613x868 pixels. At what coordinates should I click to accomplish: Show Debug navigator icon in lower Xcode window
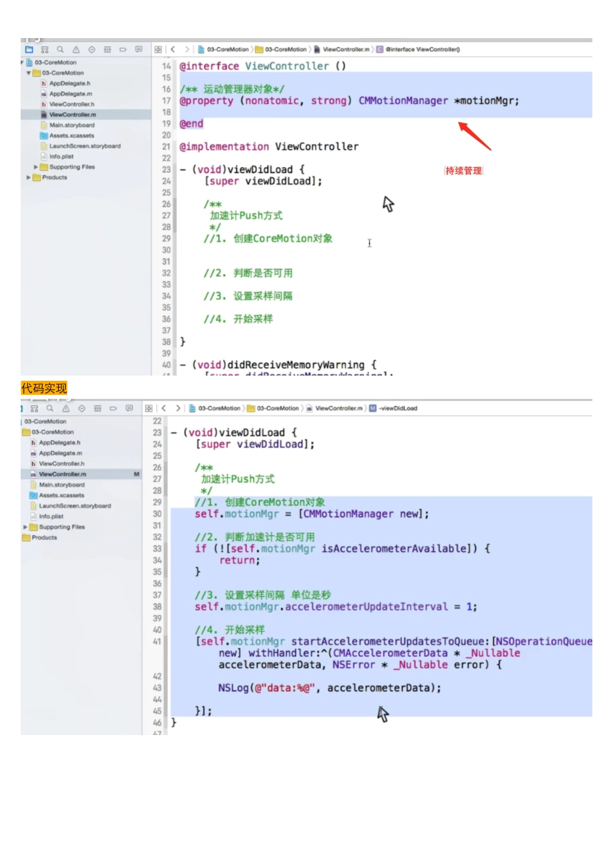pyautogui.click(x=97, y=409)
